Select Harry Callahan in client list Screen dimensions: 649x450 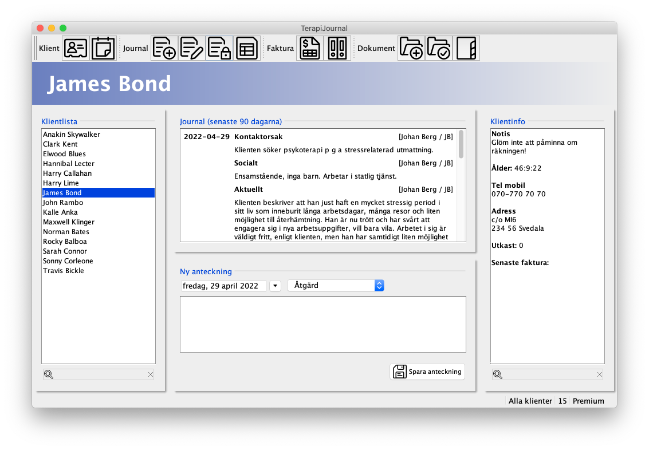pos(98,173)
